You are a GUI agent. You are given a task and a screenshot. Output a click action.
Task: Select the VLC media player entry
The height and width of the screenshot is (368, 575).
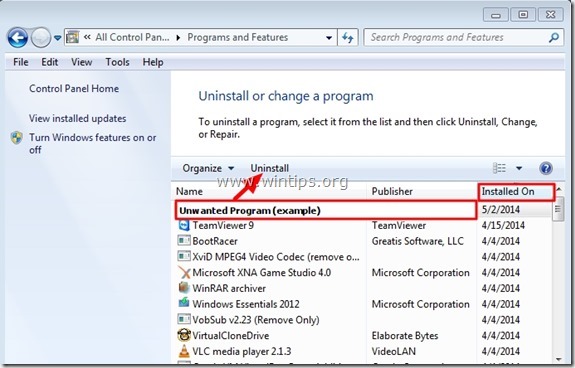[242, 351]
